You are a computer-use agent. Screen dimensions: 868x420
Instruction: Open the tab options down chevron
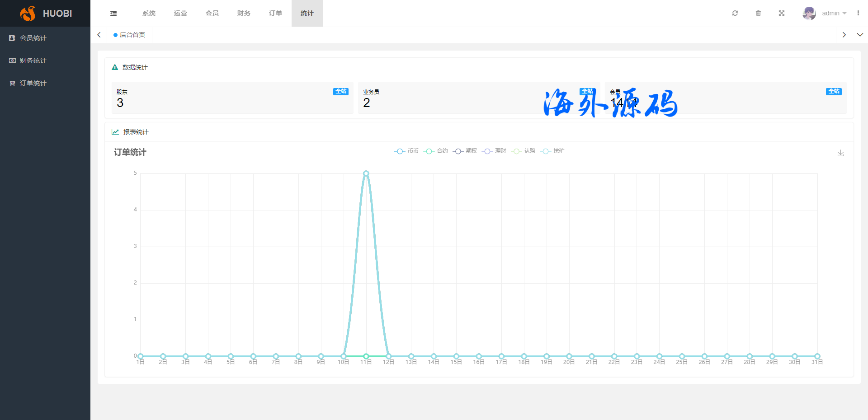[x=860, y=35]
